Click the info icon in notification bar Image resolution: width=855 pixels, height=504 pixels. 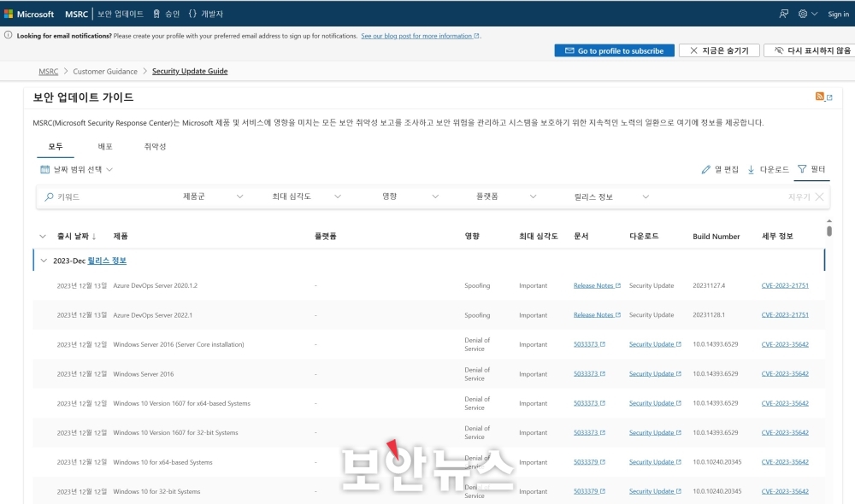tap(9, 35)
